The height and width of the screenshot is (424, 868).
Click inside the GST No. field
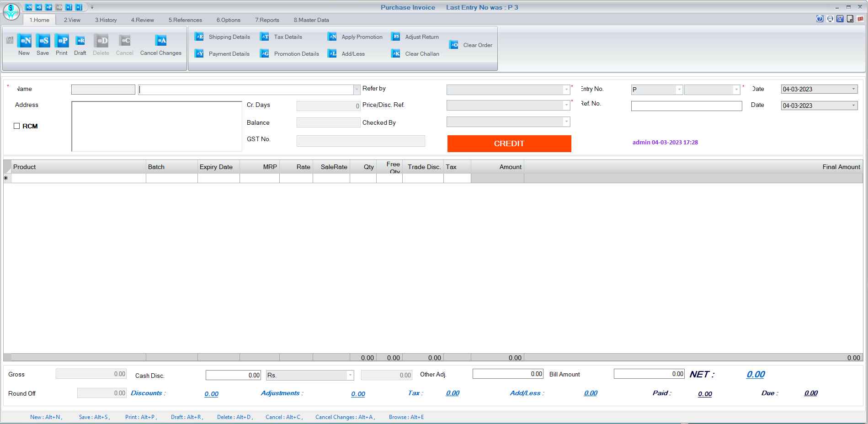(x=360, y=141)
